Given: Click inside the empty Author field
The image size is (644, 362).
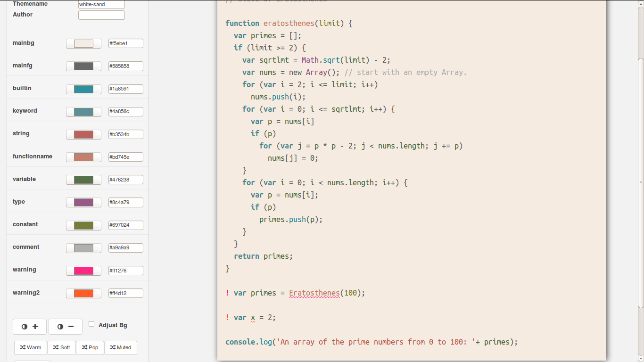Looking at the screenshot, I should click(x=101, y=15).
